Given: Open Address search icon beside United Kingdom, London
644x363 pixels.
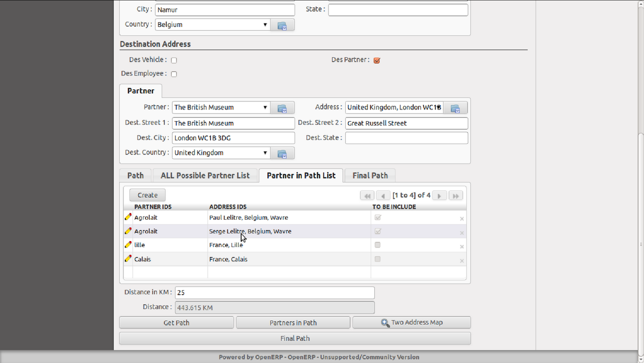Looking at the screenshot, I should 455,108.
